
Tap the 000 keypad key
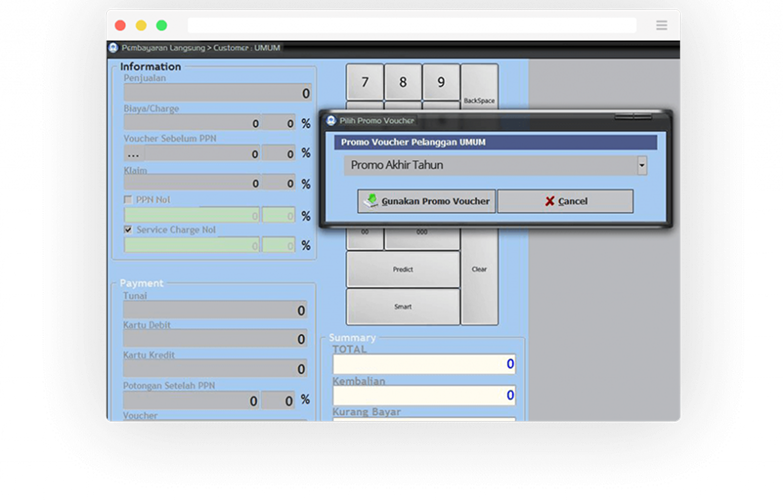click(422, 238)
